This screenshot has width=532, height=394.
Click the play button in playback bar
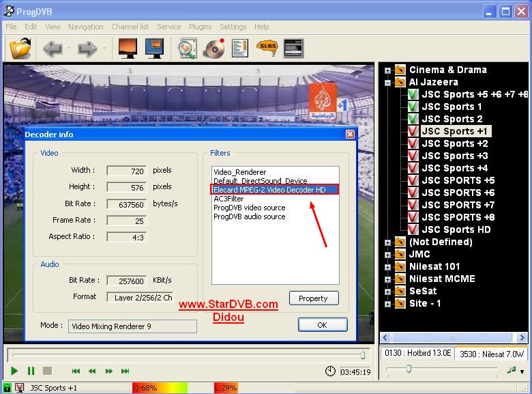pos(14,371)
